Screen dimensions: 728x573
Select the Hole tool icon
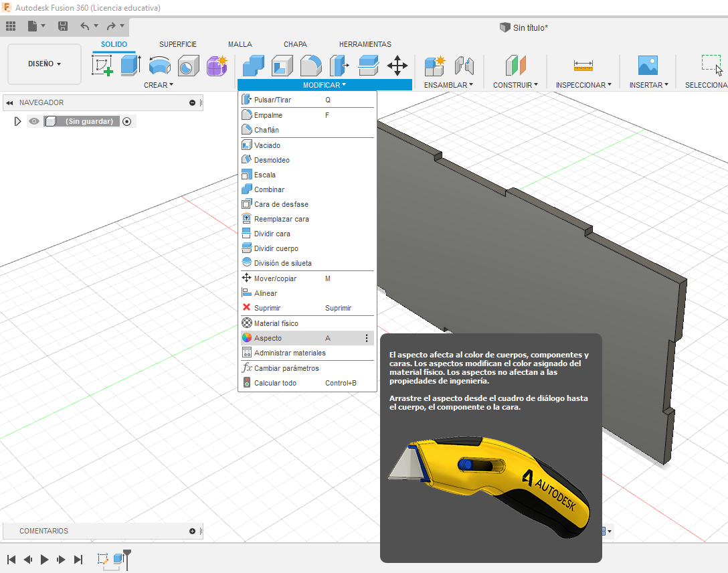(189, 65)
